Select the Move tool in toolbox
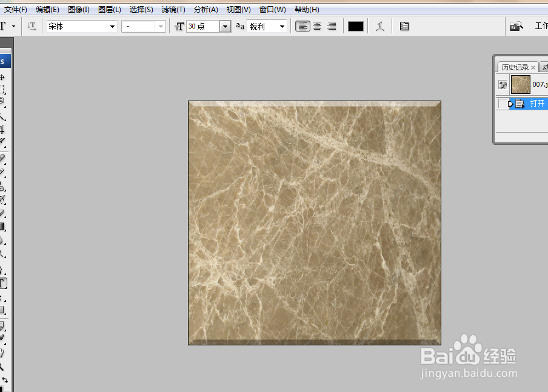 click(x=2, y=77)
